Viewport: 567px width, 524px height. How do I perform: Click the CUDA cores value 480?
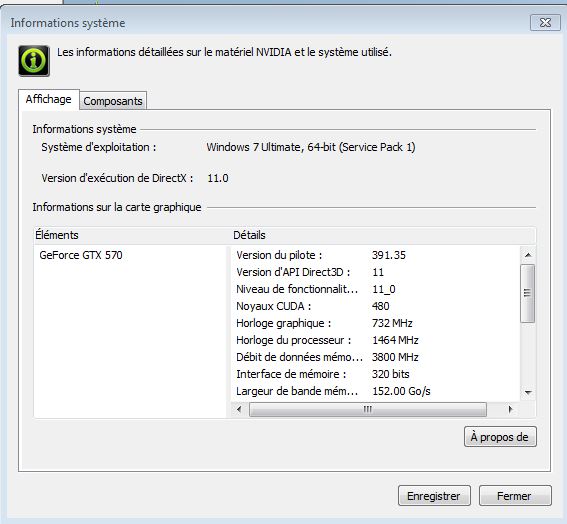(381, 306)
